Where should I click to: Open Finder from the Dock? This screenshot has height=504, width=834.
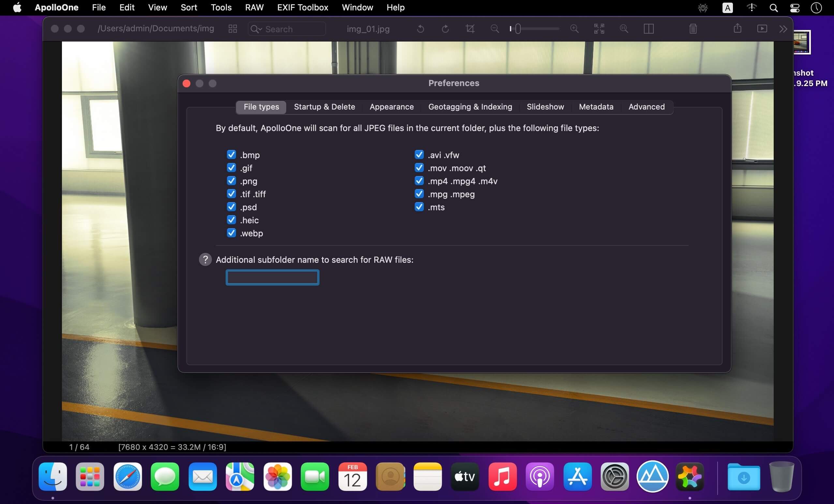click(52, 477)
